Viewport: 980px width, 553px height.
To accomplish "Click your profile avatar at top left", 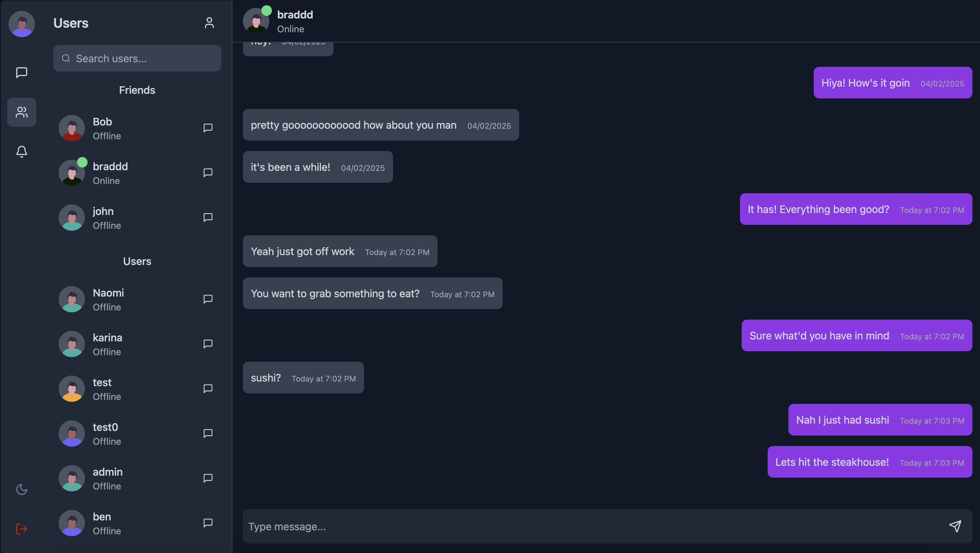I will tap(22, 24).
